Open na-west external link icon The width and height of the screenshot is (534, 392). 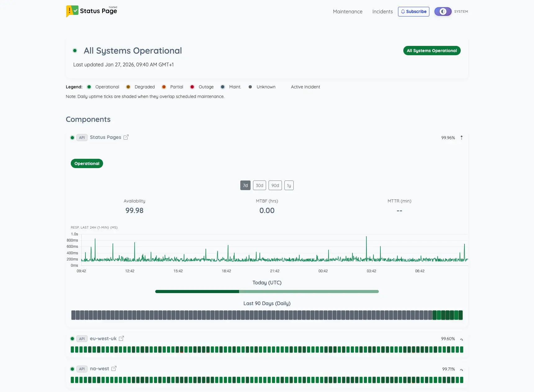pyautogui.click(x=114, y=369)
